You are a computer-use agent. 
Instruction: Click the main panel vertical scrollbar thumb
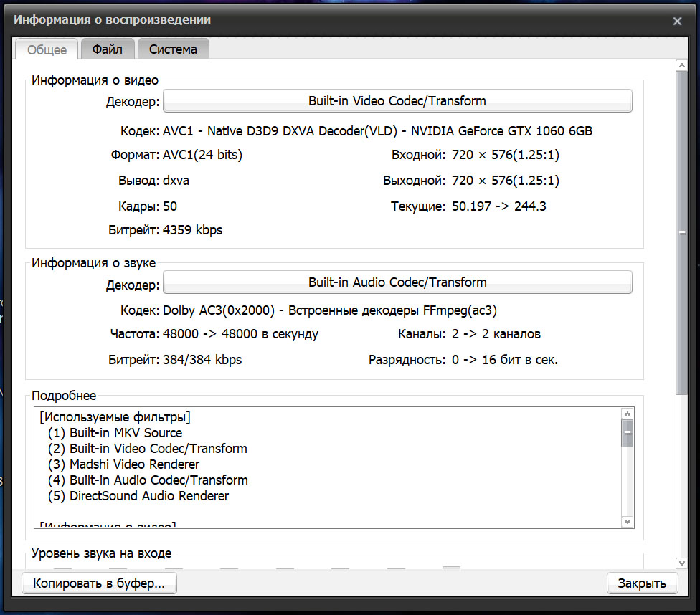(x=681, y=233)
